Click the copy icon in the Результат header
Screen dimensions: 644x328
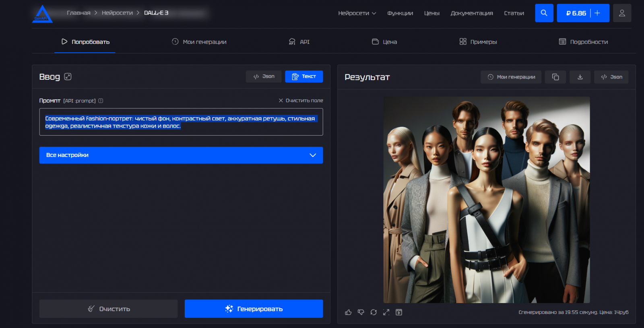click(555, 77)
